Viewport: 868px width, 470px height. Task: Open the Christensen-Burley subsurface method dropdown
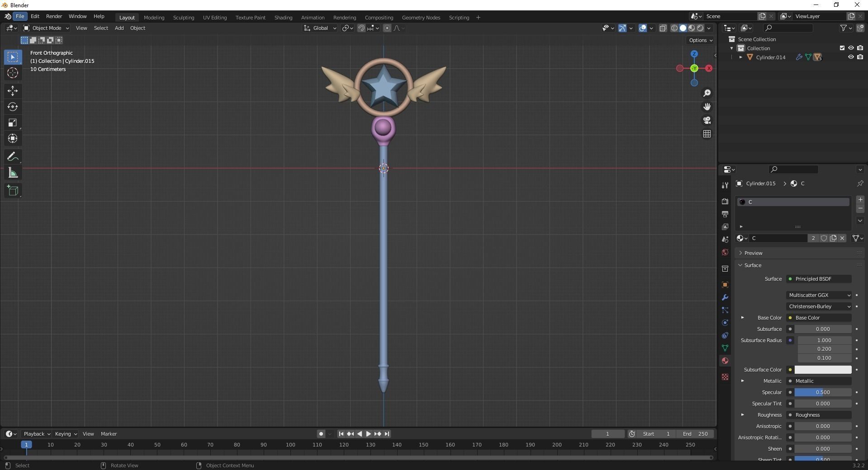819,306
